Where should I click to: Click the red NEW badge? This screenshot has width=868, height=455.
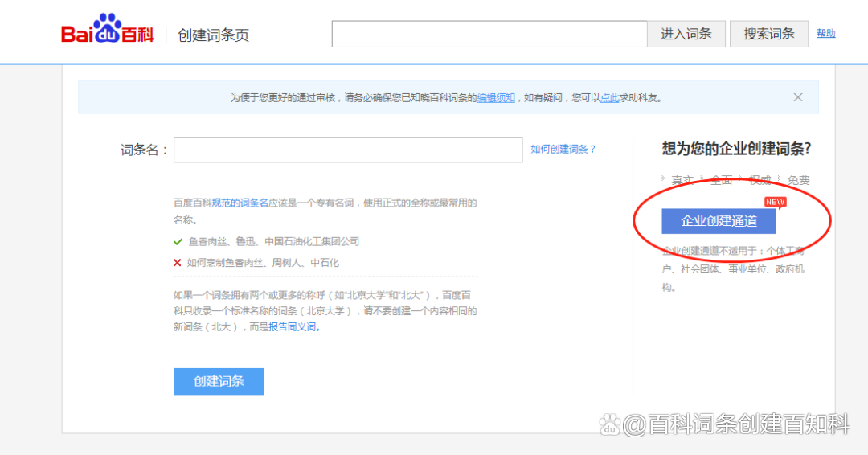(x=775, y=203)
